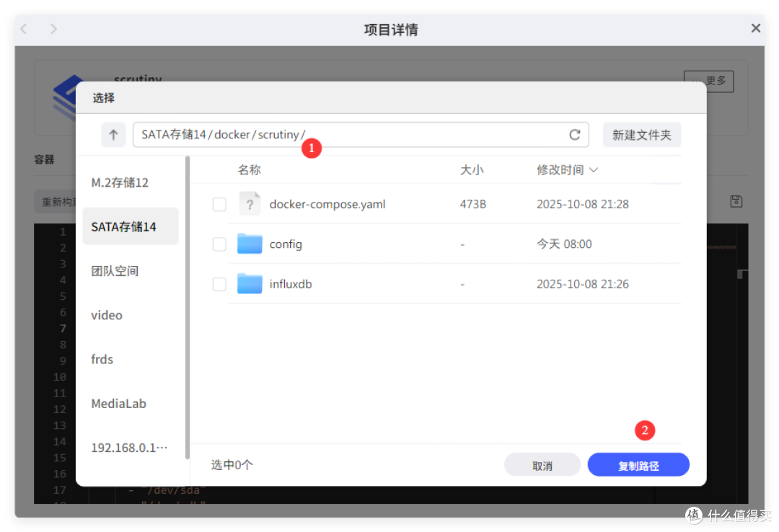Image resolution: width=779 pixels, height=532 pixels.
Task: Click the influxdb folder name
Action: click(291, 284)
